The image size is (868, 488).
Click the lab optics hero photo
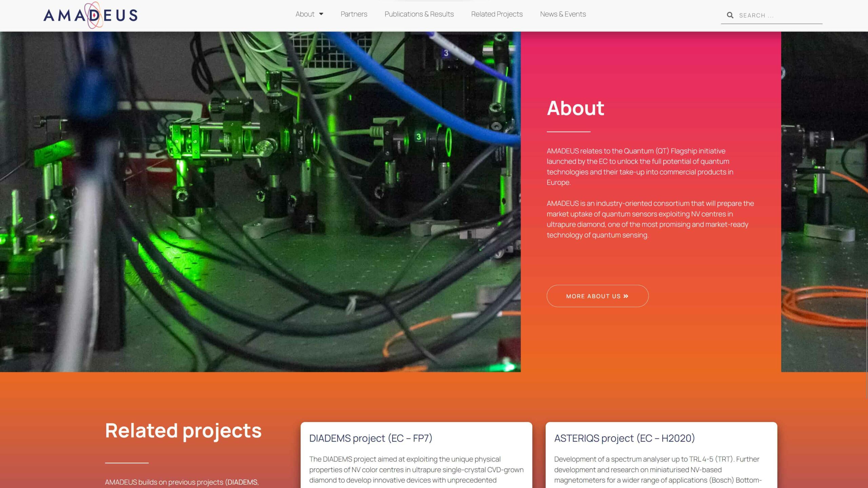(260, 202)
